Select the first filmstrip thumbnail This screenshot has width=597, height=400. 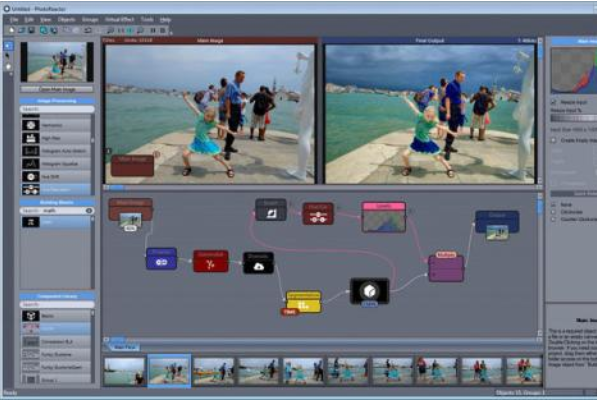point(125,371)
